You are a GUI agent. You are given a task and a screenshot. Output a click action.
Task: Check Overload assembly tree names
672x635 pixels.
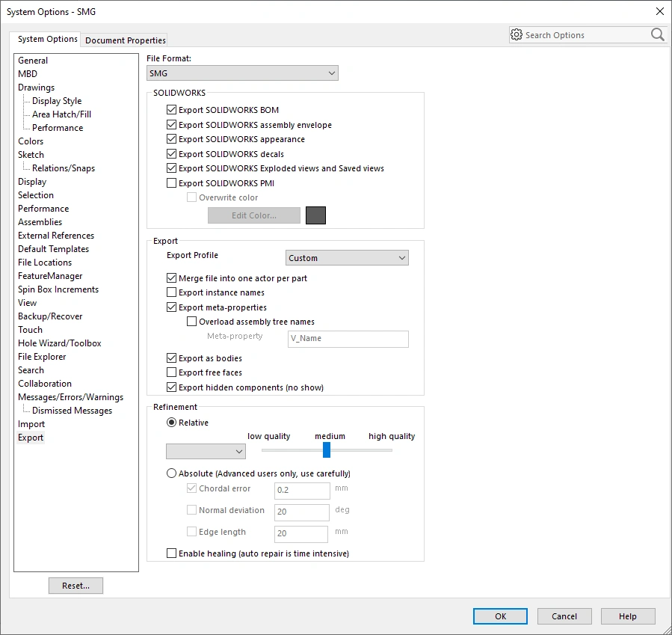point(191,322)
